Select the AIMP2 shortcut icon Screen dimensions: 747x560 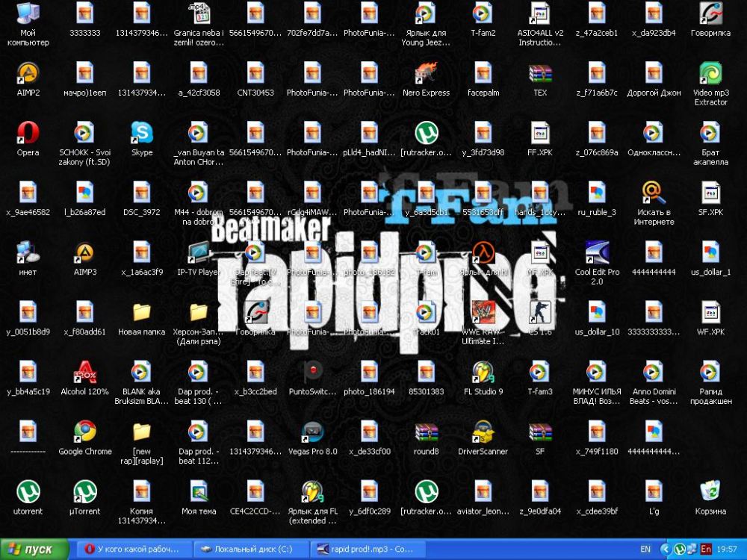pos(28,73)
